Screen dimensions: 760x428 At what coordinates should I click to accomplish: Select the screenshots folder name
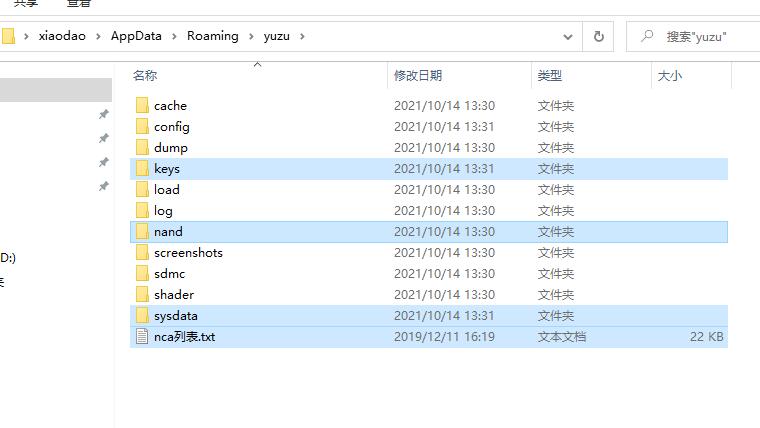188,253
